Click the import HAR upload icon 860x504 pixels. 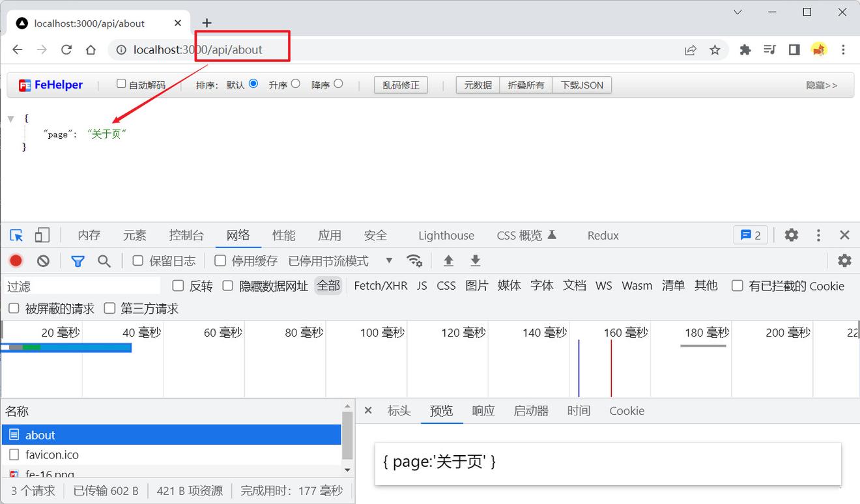pyautogui.click(x=448, y=260)
